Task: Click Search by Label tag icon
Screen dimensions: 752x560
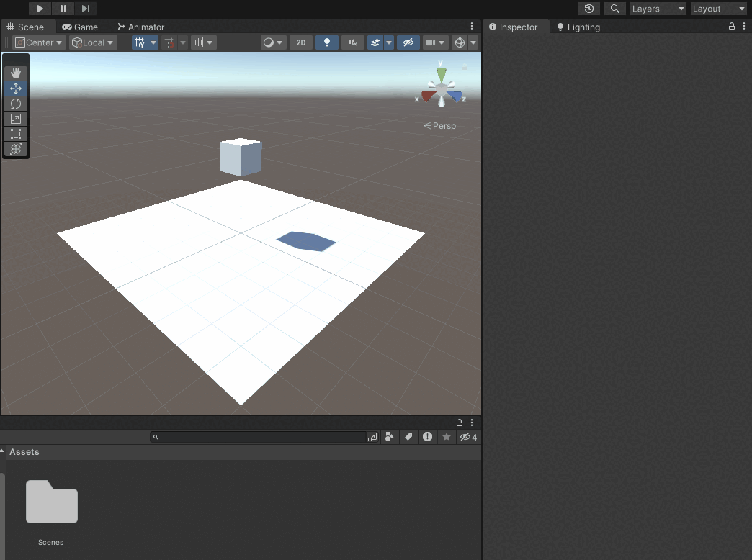Action: pos(408,437)
